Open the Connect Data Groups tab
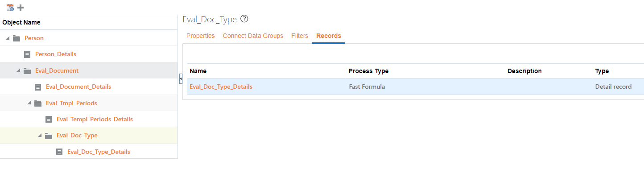Screen dimensions: 644x190 [253, 36]
